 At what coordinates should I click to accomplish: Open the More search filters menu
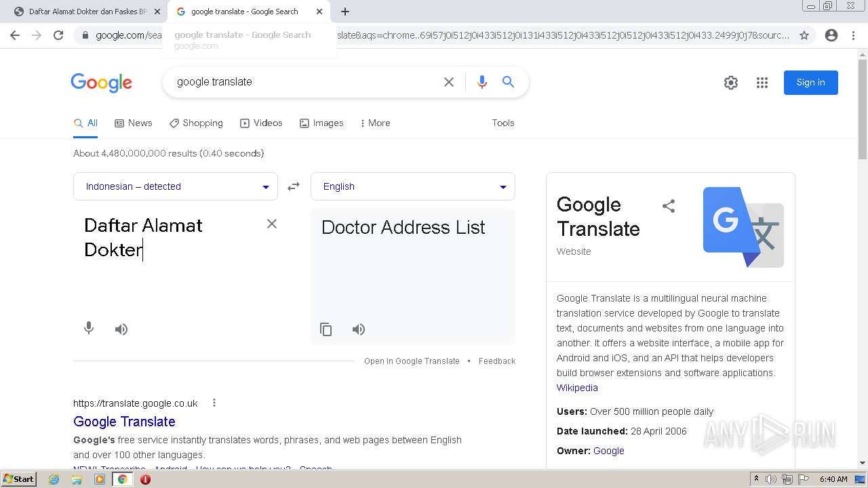pyautogui.click(x=375, y=123)
